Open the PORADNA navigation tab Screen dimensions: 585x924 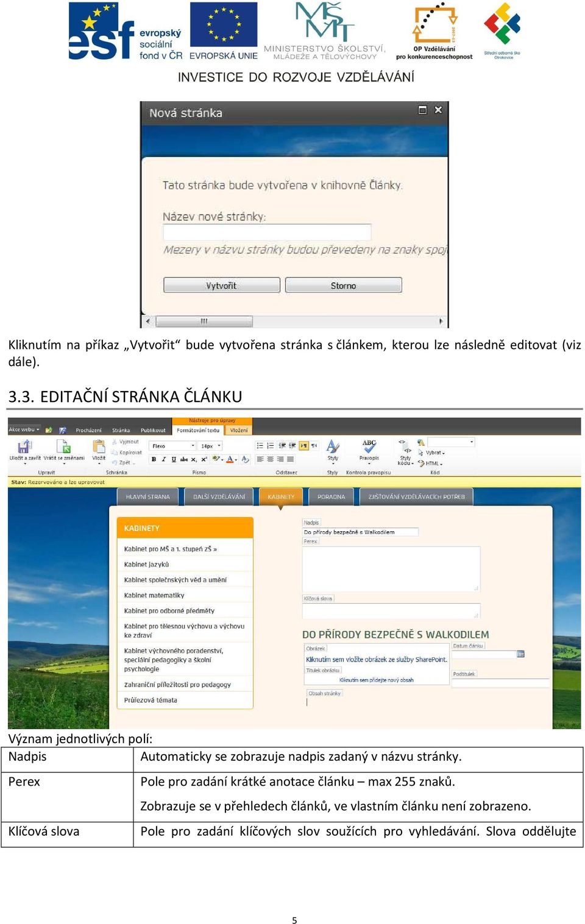331,496
